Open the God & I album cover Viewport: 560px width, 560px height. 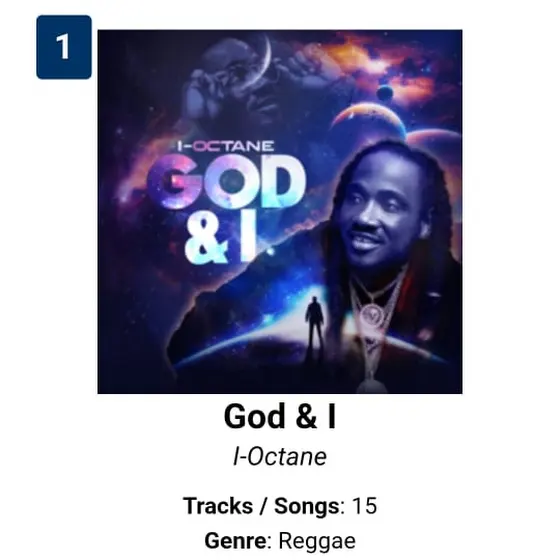pos(280,211)
